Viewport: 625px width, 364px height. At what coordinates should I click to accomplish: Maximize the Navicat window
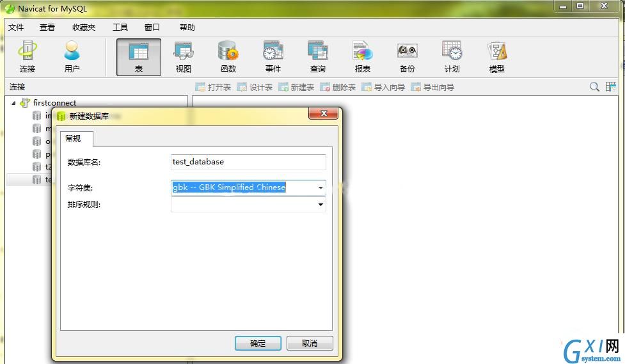pos(580,6)
